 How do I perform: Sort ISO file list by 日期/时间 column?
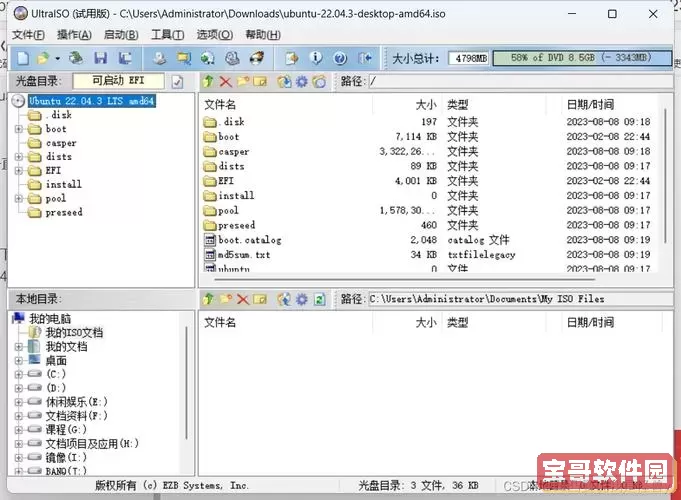[611, 105]
